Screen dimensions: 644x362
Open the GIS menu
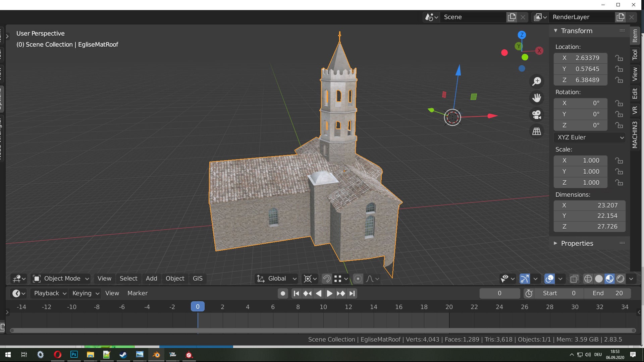click(x=198, y=279)
